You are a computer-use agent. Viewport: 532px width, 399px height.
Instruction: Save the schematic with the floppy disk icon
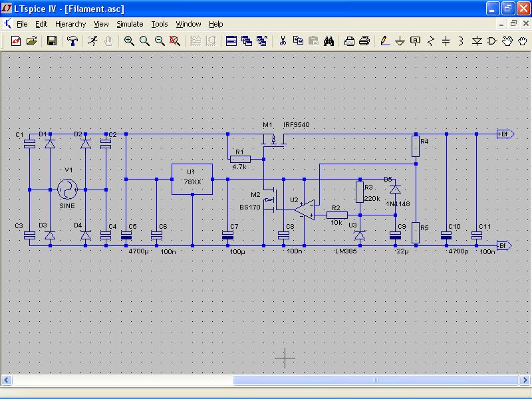coord(52,41)
